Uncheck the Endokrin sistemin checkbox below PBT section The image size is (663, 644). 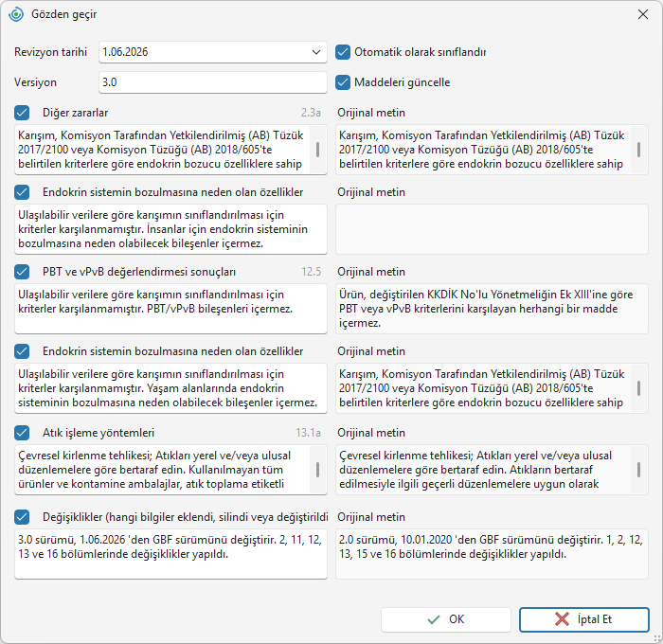(22, 351)
